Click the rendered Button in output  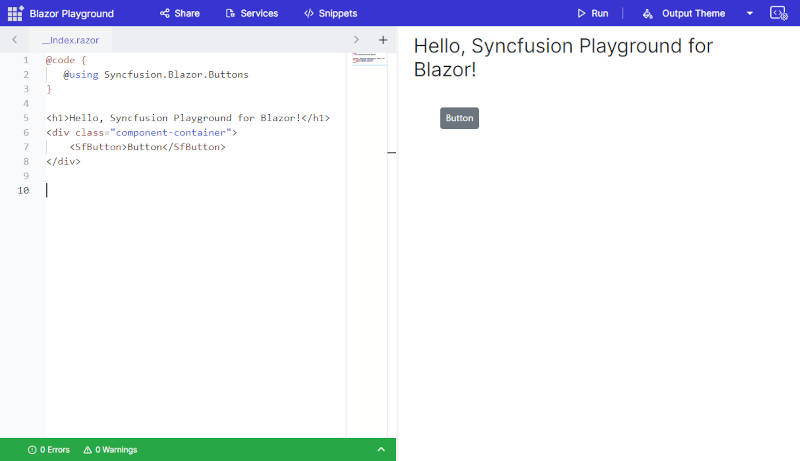pos(459,118)
